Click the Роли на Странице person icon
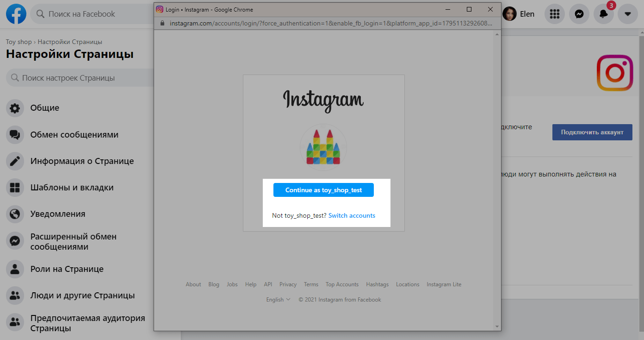 pyautogui.click(x=15, y=269)
